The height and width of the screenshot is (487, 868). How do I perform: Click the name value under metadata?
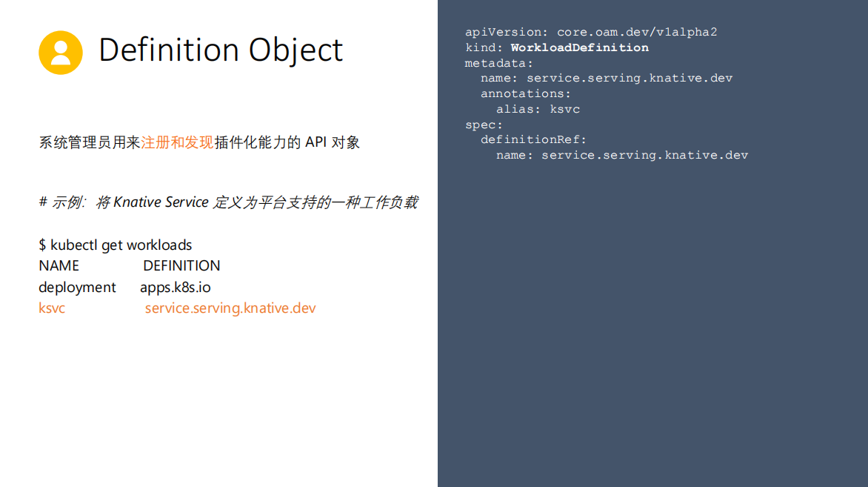(x=630, y=78)
